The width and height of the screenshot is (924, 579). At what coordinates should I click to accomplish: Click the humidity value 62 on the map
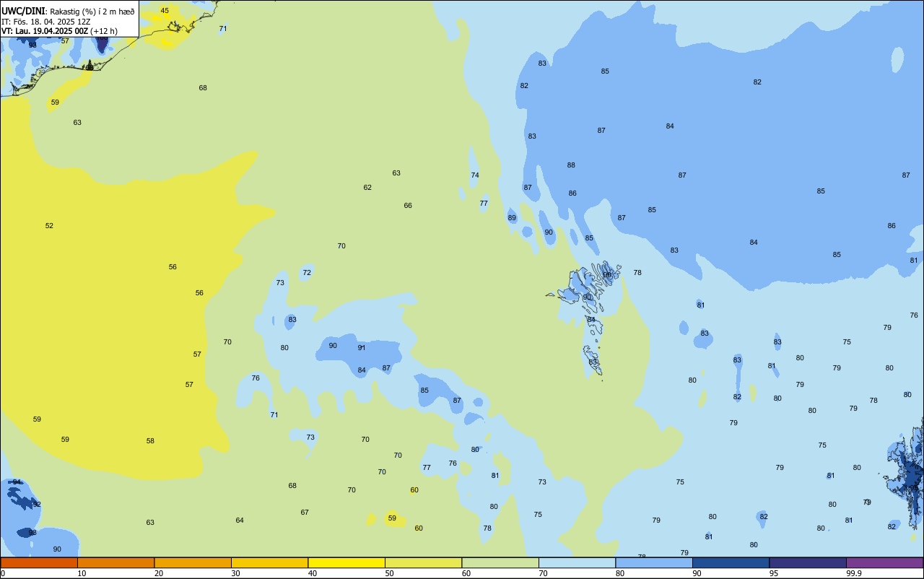pyautogui.click(x=367, y=188)
